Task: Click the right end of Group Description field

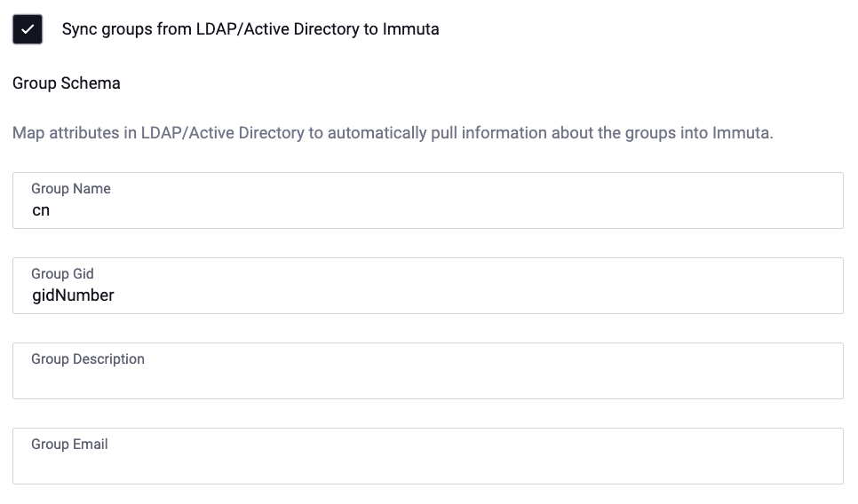Action: (x=817, y=372)
